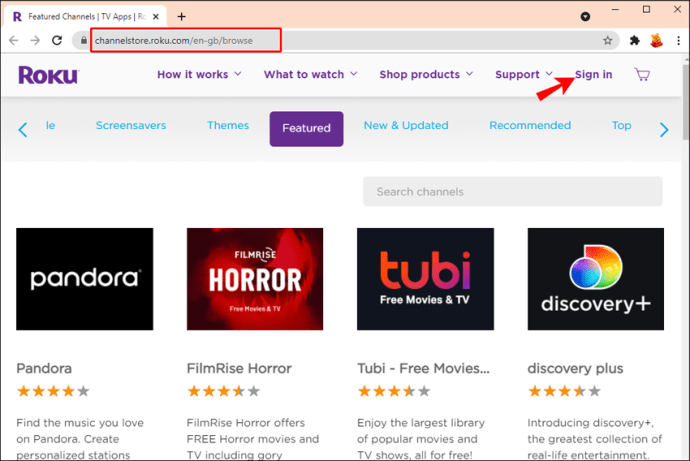Open the Tubi Free Movies & TV thumbnail
The image size is (690, 461).
(425, 279)
